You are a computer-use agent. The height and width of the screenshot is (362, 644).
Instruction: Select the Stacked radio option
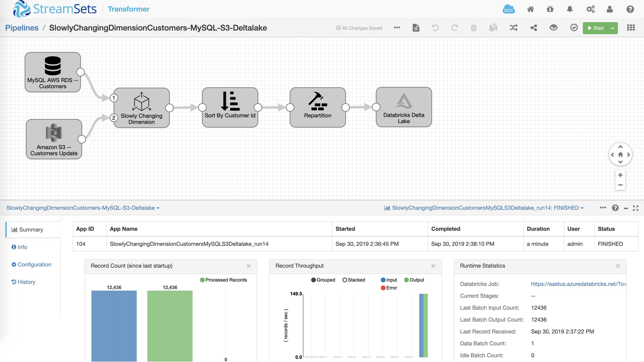(354, 280)
